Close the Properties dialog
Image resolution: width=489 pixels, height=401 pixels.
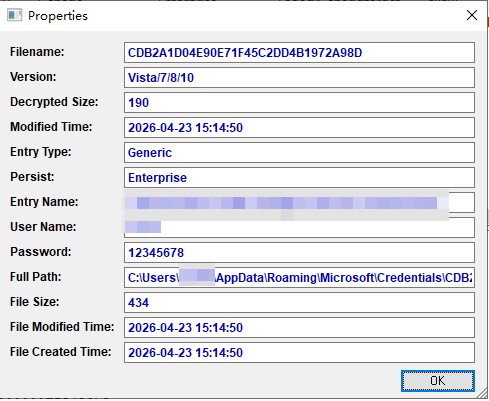click(472, 15)
